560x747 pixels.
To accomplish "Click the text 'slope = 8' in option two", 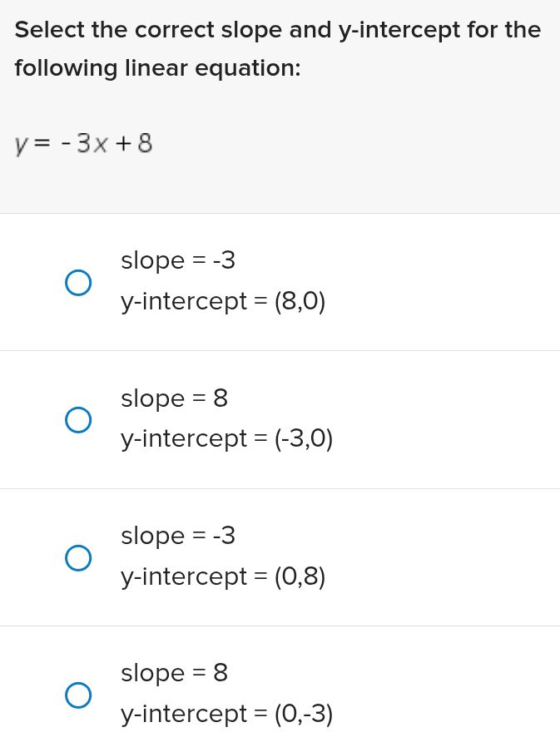I will (x=173, y=398).
